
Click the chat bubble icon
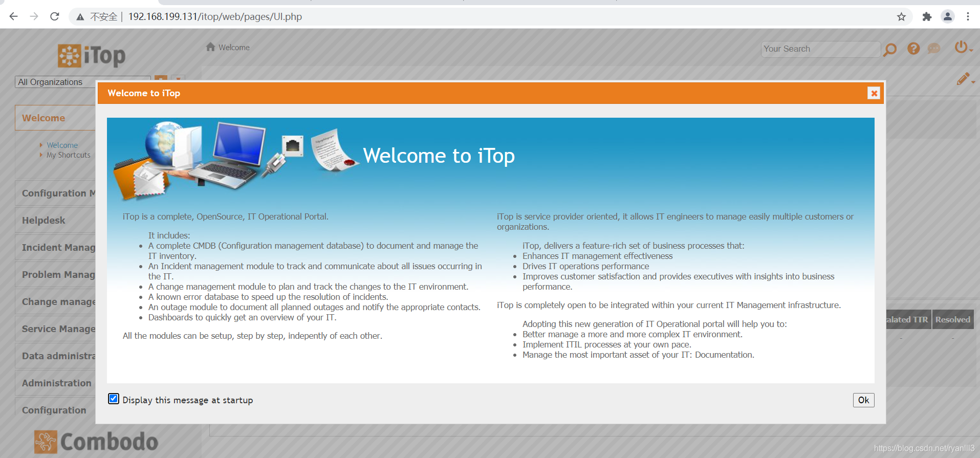(934, 49)
